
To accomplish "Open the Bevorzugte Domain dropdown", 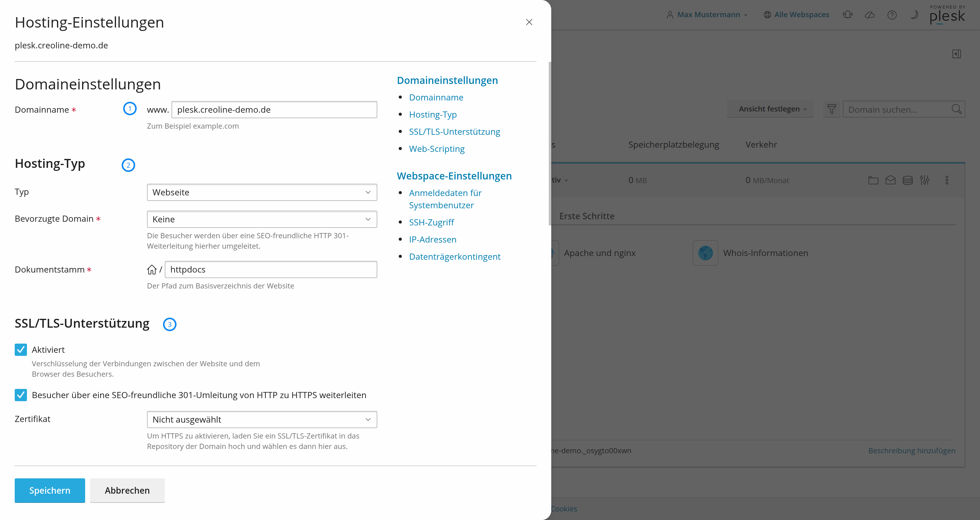I will point(262,220).
